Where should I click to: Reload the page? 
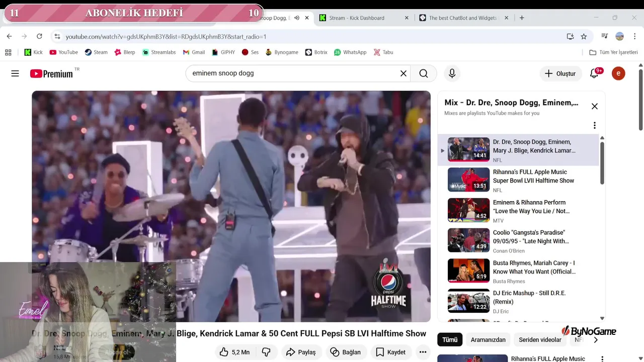39,36
